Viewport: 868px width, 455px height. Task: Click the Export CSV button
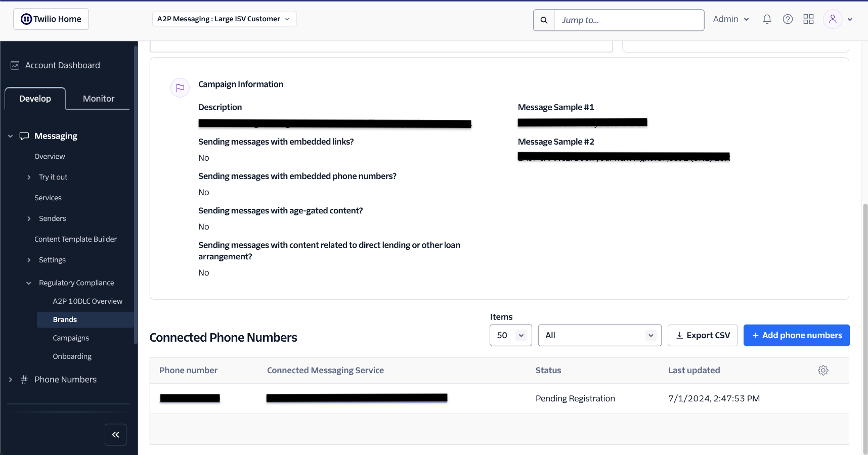(x=703, y=335)
